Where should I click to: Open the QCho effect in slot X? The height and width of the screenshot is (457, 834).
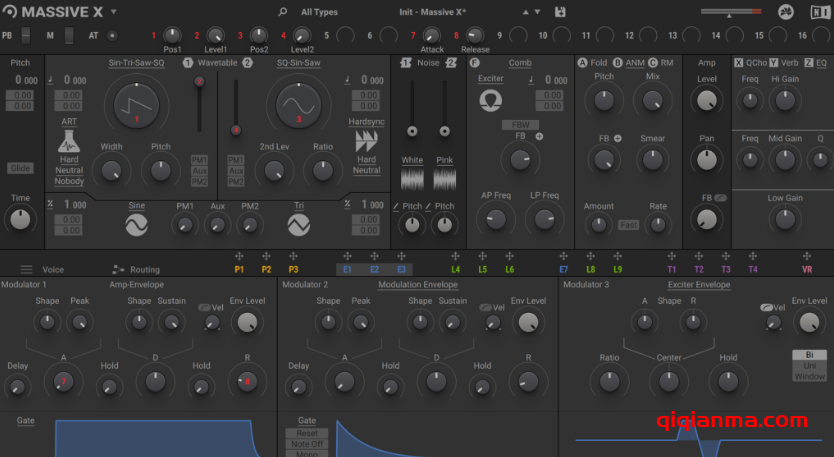(x=756, y=63)
